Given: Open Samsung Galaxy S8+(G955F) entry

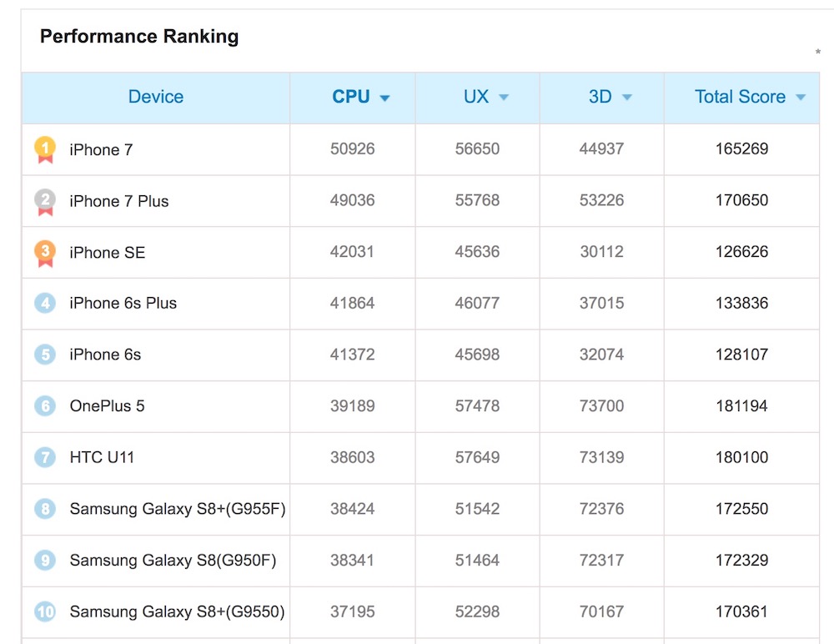Looking at the screenshot, I should (178, 509).
